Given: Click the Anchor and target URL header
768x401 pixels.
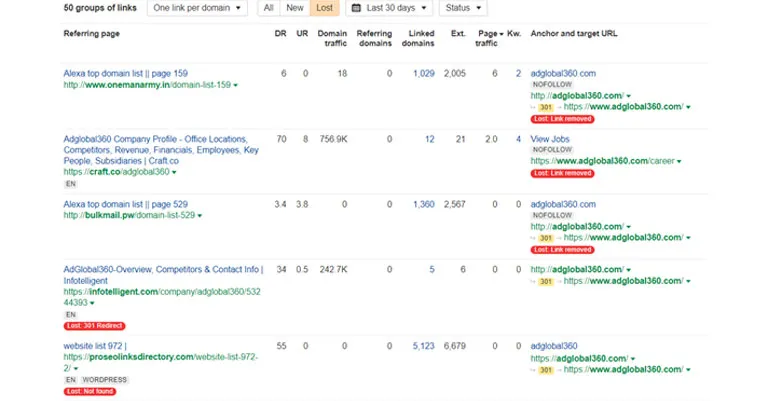Looking at the screenshot, I should pyautogui.click(x=574, y=34).
